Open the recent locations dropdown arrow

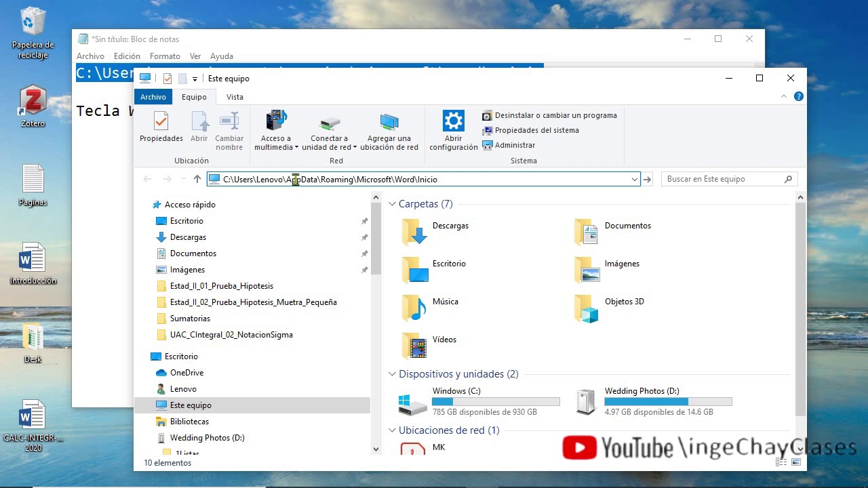point(182,179)
